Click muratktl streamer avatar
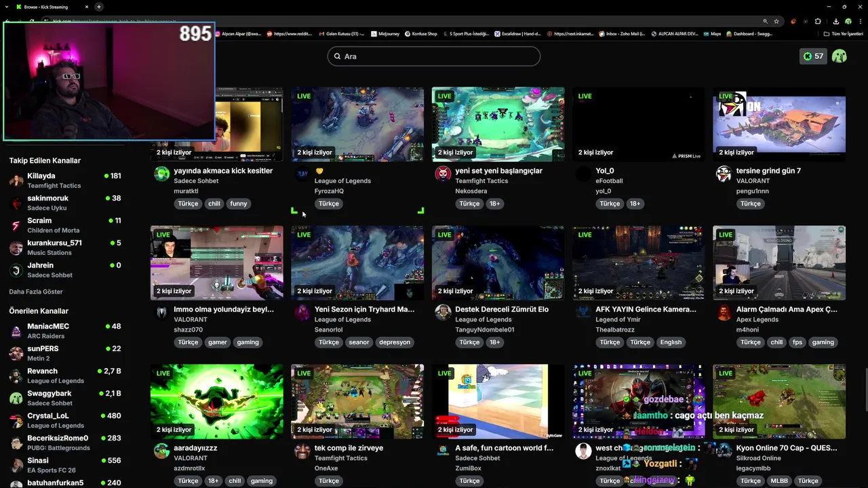868x488 pixels. (161, 174)
